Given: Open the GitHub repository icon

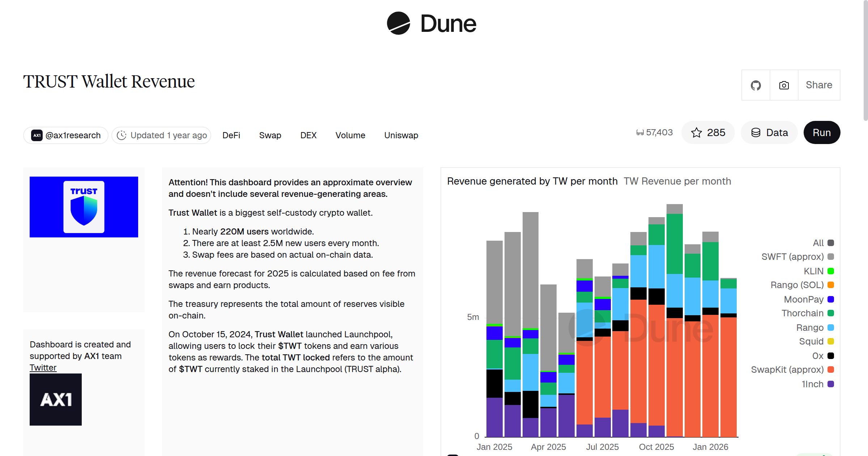Looking at the screenshot, I should pos(756,85).
